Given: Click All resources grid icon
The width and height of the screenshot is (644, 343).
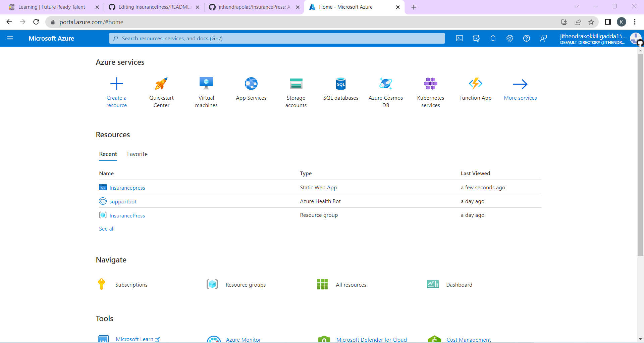Looking at the screenshot, I should (322, 284).
